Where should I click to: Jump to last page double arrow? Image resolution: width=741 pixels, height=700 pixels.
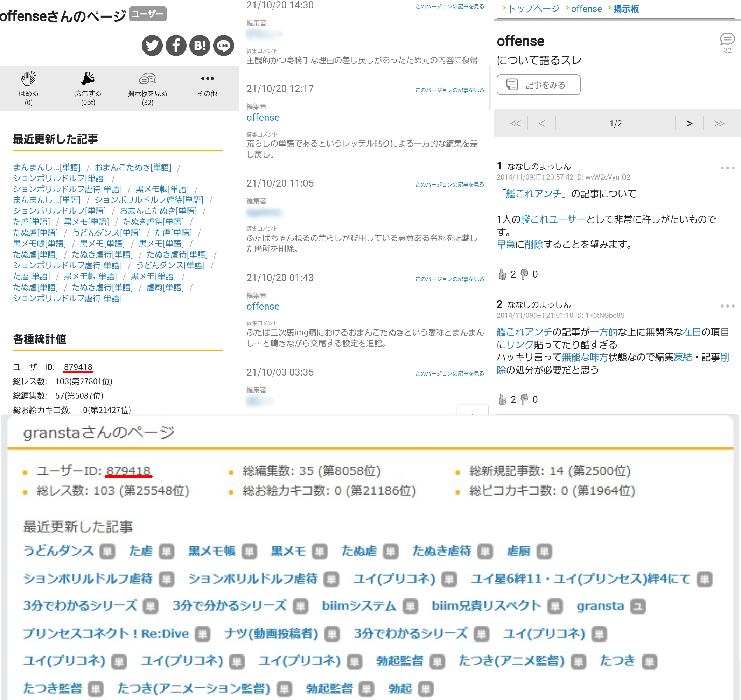[719, 124]
